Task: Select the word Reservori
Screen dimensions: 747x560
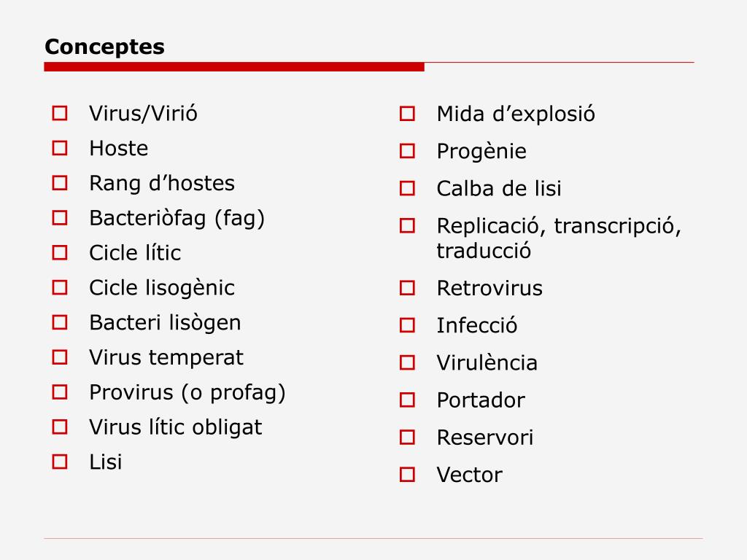Action: [x=485, y=437]
